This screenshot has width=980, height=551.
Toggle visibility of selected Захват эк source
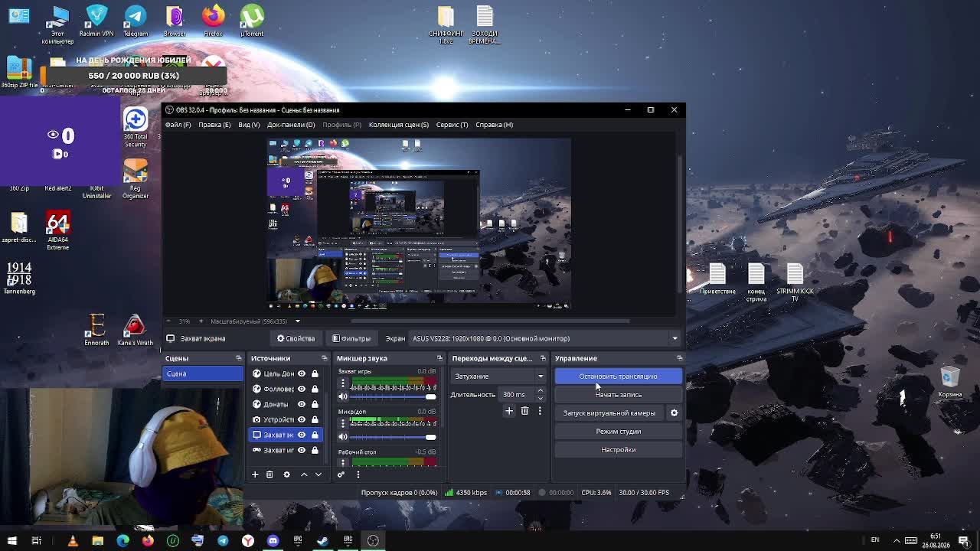302,435
